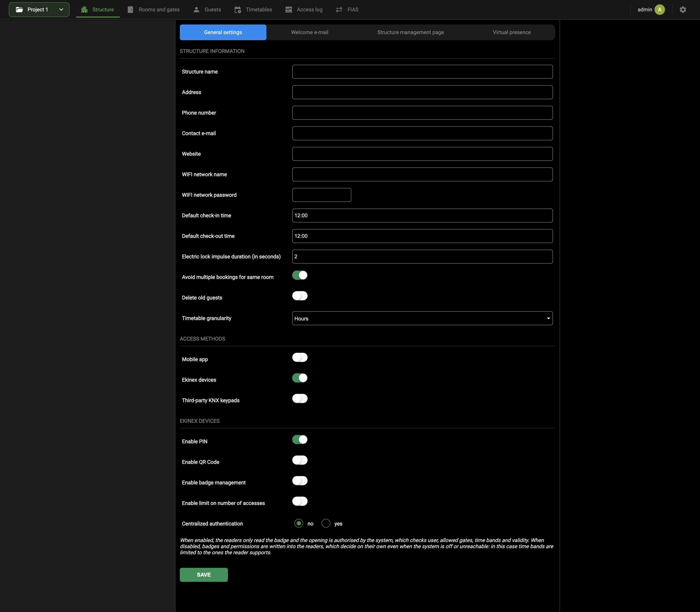
Task: Open the Access log section
Action: pos(304,10)
